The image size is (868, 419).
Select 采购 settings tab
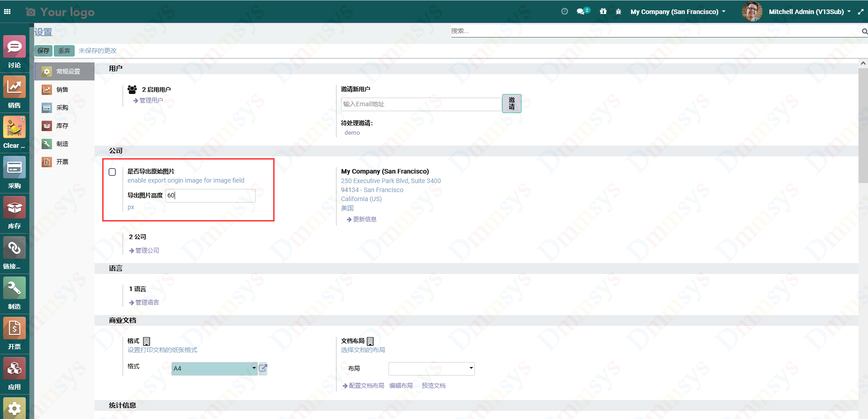65,108
